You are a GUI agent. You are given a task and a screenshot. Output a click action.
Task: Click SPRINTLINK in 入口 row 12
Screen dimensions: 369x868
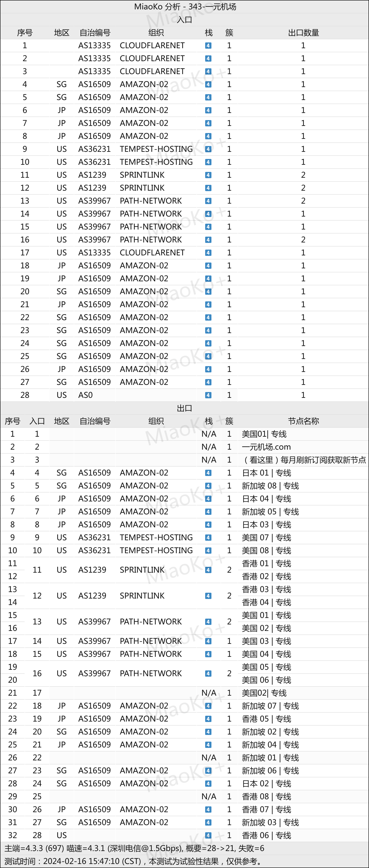[142, 188]
